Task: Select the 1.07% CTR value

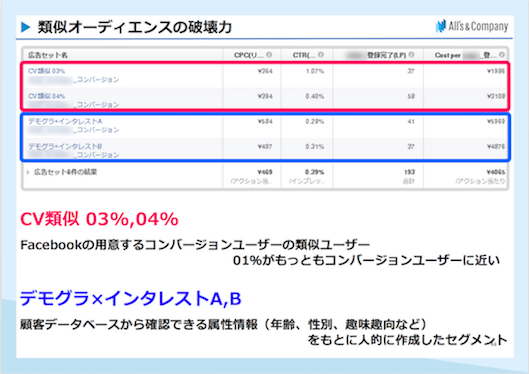Action: [315, 71]
